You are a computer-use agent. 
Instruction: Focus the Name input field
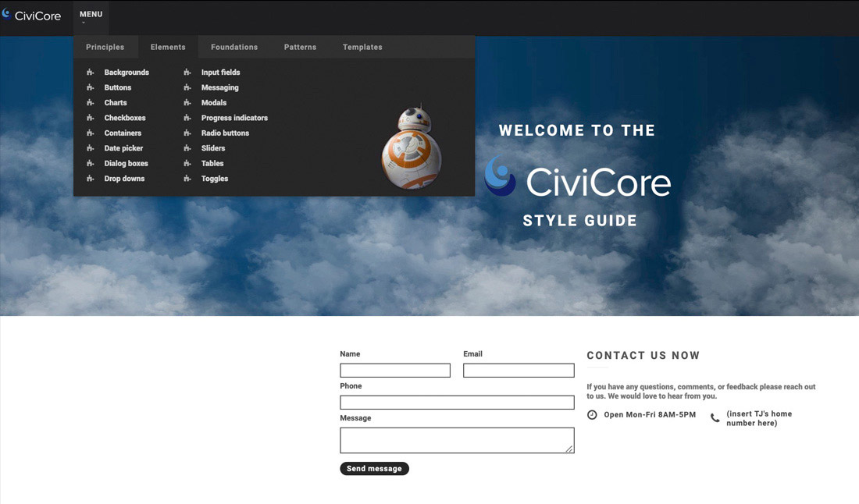(x=395, y=371)
